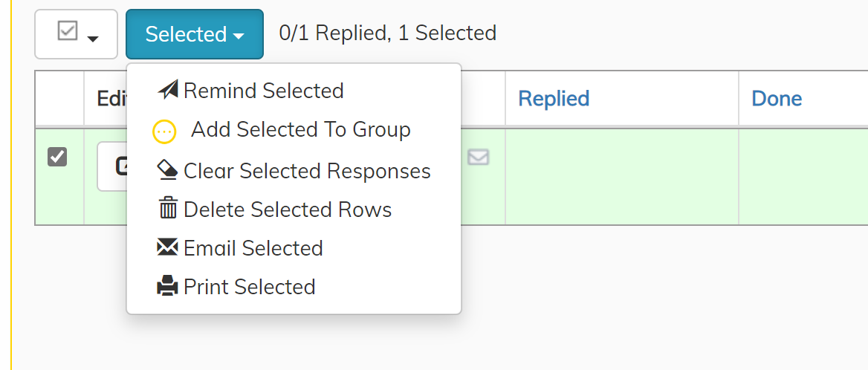Click the printer icon for Print Selected

168,287
